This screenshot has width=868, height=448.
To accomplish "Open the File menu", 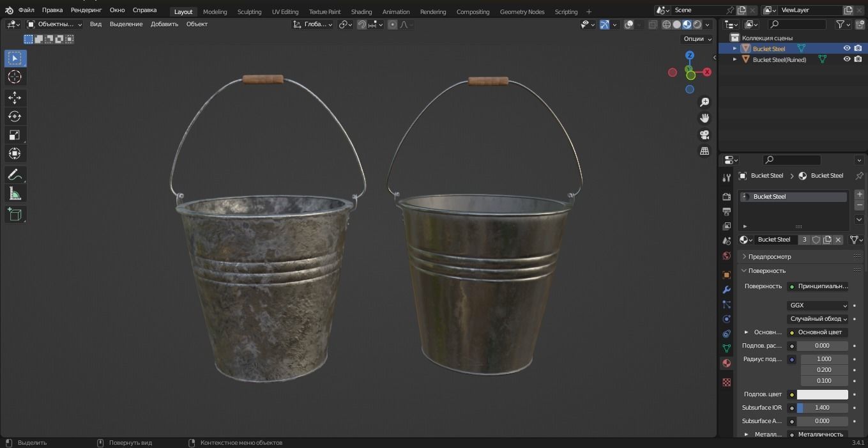I will 26,10.
